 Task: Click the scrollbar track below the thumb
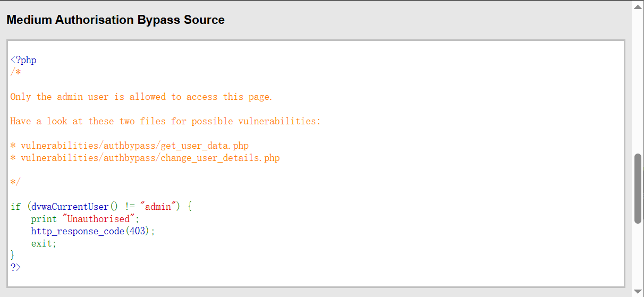coord(638,255)
